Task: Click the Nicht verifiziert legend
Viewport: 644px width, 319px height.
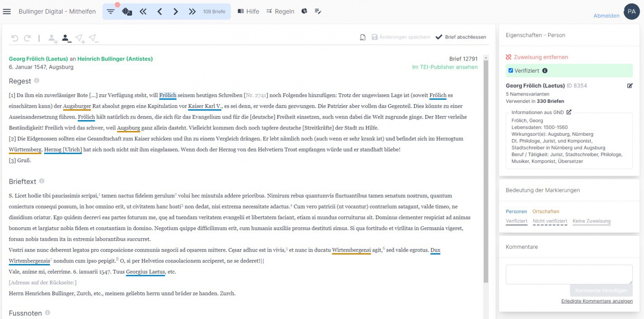Action: 550,221
